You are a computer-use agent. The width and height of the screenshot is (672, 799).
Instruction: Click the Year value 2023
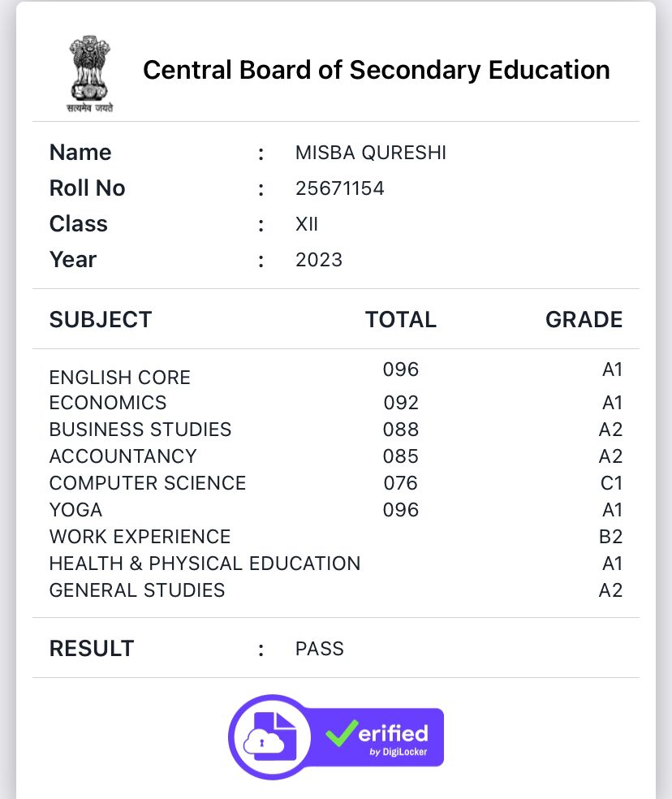pyautogui.click(x=319, y=260)
